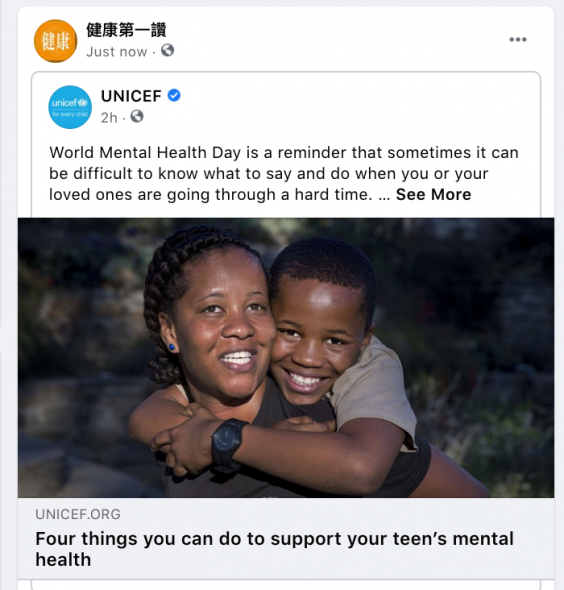Click the UNICEF verified badge checkmark

tap(174, 96)
